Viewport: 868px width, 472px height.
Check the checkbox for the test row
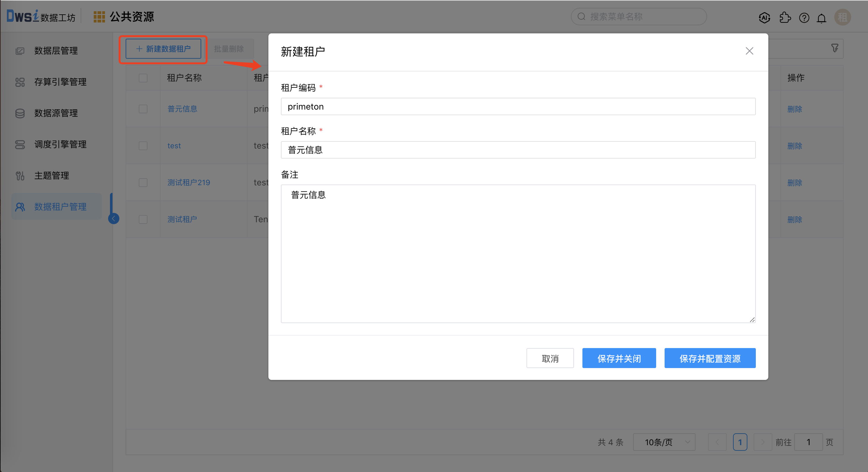[x=143, y=146]
